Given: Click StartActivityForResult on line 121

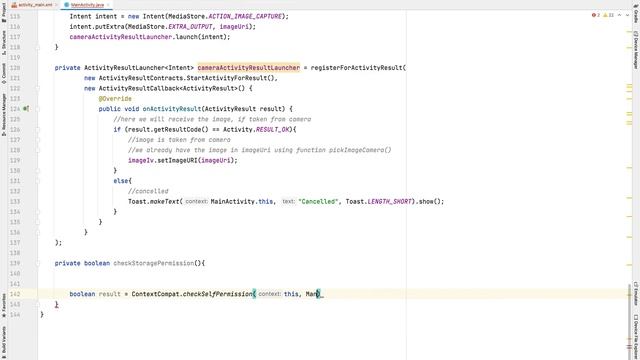Looking at the screenshot, I should coord(227,78).
